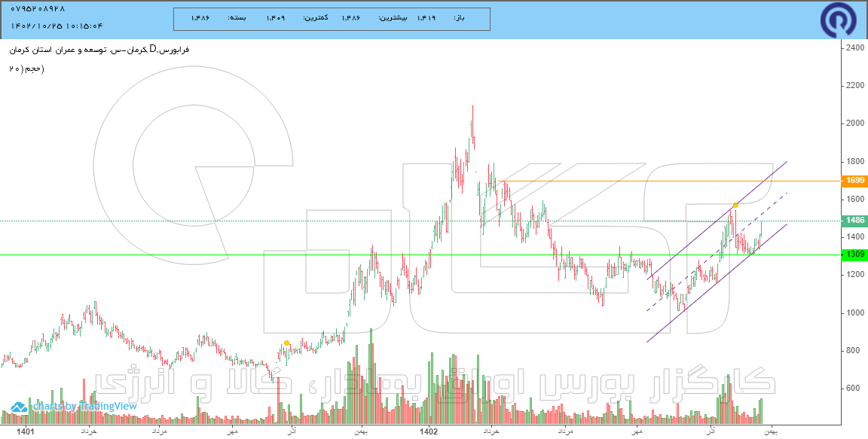Select yellow marker dot near 800 level
The image size is (868, 439).
[x=286, y=343]
